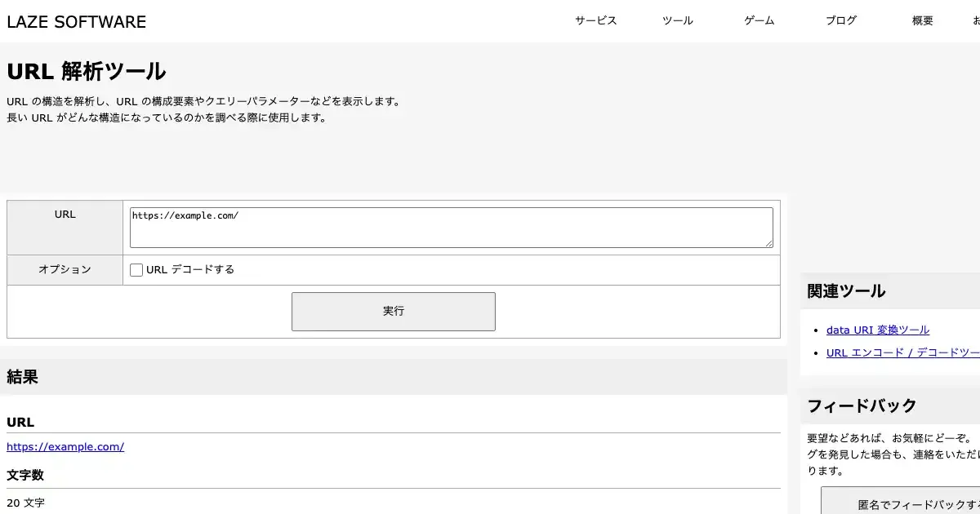This screenshot has width=980, height=514.
Task: Navigate to the ブログ page
Action: point(840,21)
